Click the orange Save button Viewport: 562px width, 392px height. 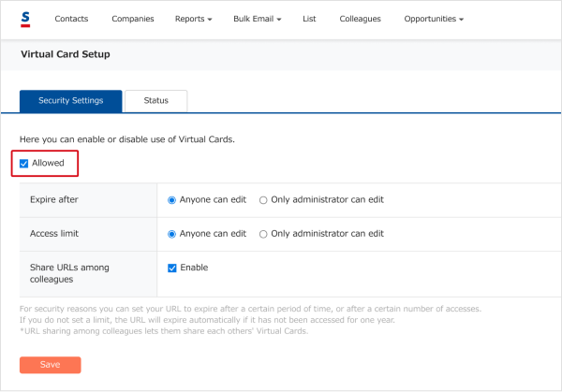[x=51, y=365]
